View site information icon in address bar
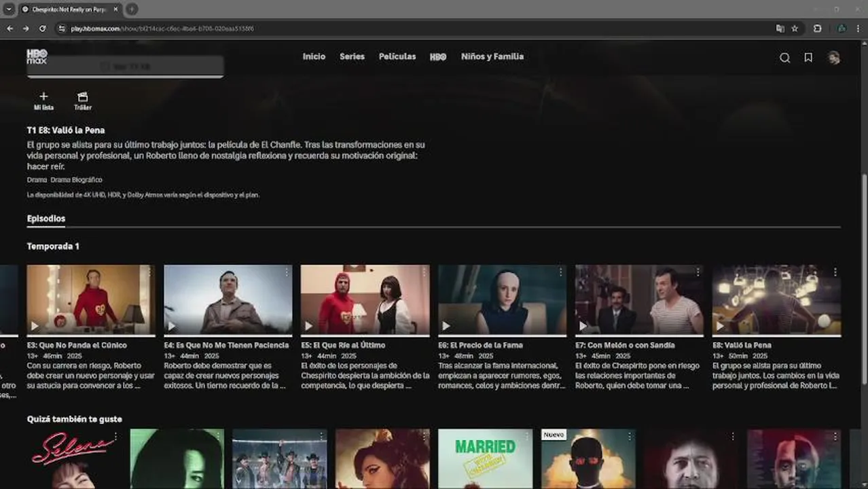The image size is (868, 489). pos(61,29)
